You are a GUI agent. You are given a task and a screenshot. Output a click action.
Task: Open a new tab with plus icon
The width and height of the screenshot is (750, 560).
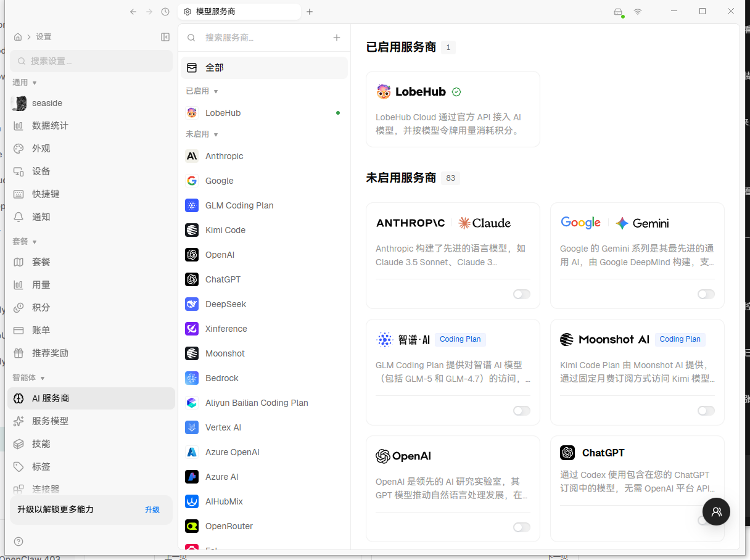pos(310,12)
